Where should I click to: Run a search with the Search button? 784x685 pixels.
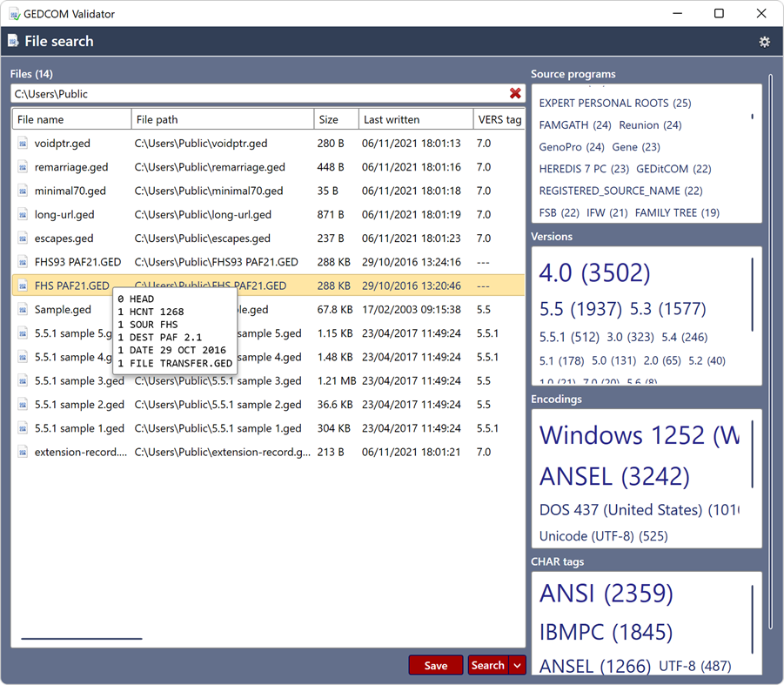487,664
